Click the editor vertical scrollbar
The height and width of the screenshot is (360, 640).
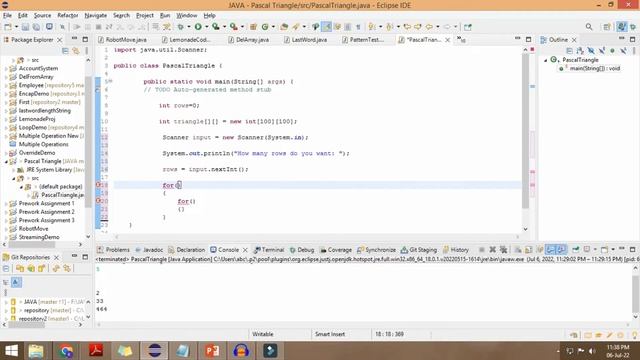tap(525, 131)
